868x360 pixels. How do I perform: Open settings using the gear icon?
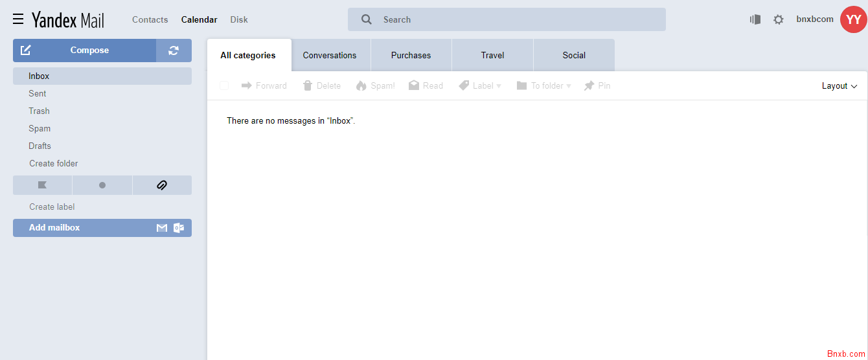779,19
